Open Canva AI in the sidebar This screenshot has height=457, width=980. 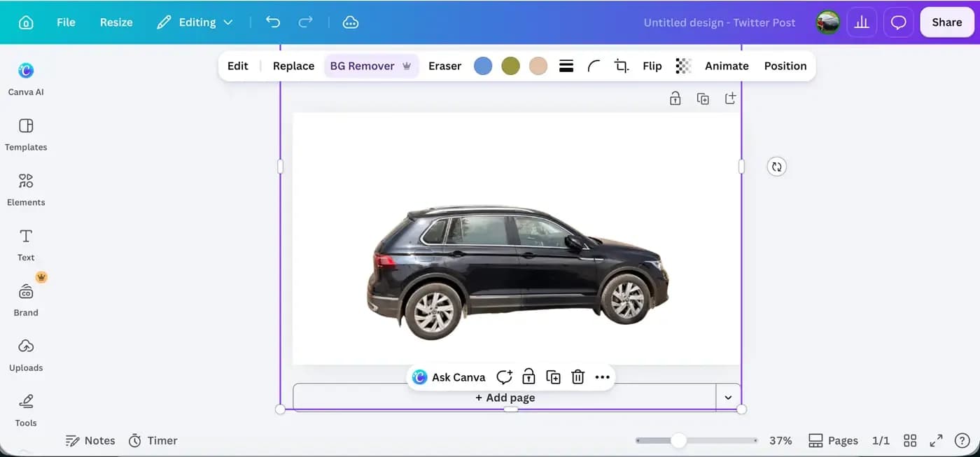coord(26,78)
